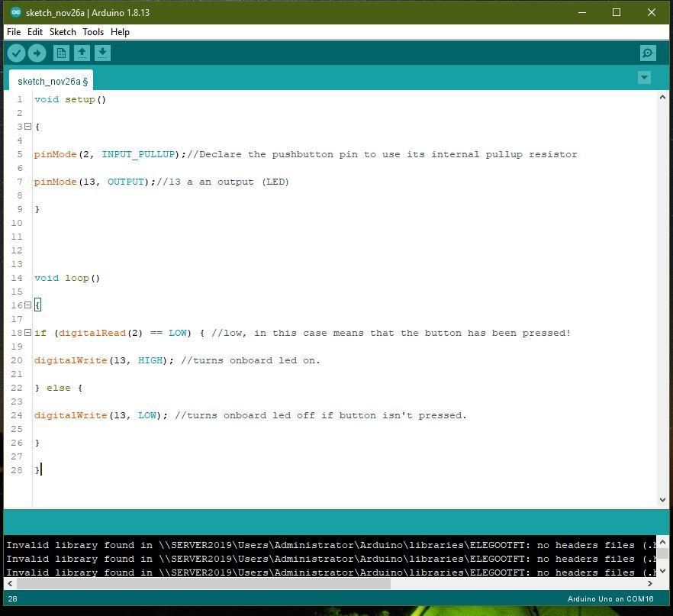Click the Upload arrow button

[x=37, y=53]
